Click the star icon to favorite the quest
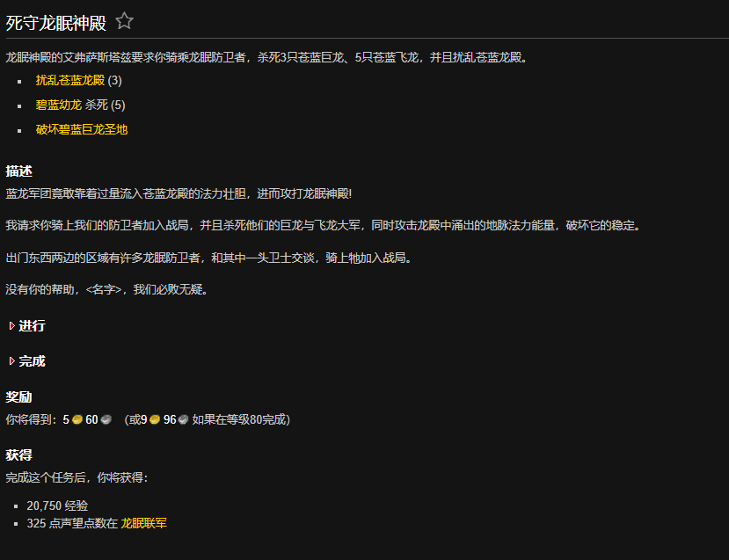Screen dimensions: 729x560 (124, 20)
